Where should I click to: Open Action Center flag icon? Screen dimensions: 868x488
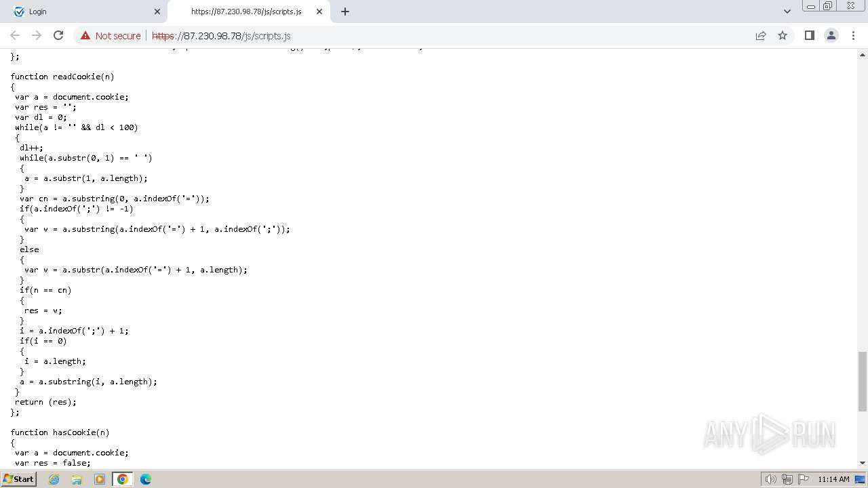pos(803,479)
